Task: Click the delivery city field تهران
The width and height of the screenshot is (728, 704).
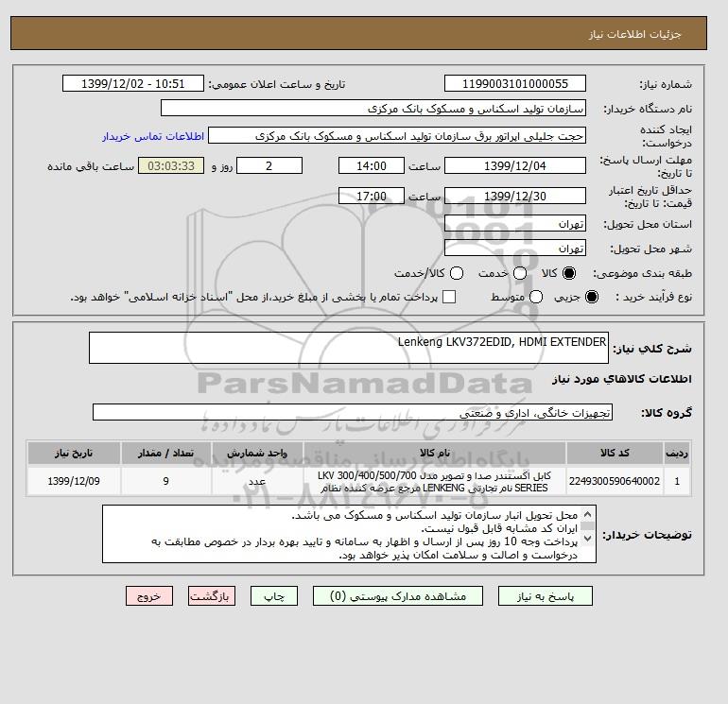Action: coord(515,249)
